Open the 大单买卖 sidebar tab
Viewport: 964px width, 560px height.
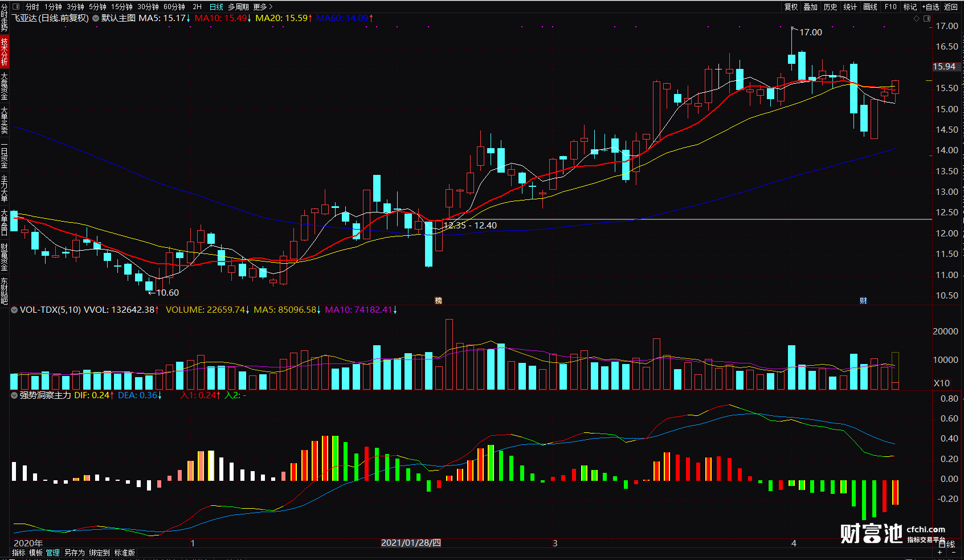(4, 120)
